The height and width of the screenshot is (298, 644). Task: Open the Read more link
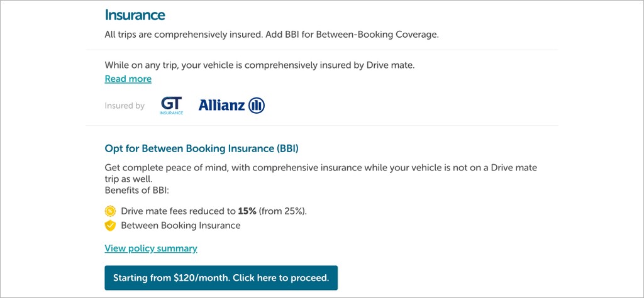tap(128, 79)
